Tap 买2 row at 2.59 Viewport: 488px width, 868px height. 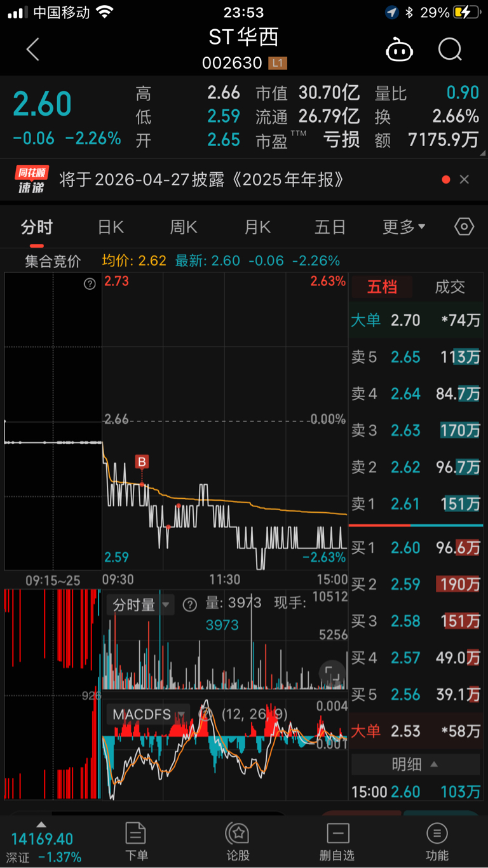coord(416,584)
